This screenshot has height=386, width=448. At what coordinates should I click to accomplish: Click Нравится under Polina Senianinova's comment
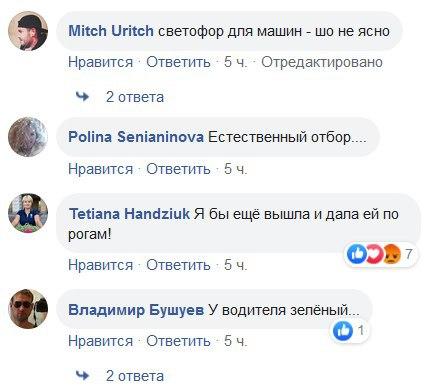click(100, 169)
